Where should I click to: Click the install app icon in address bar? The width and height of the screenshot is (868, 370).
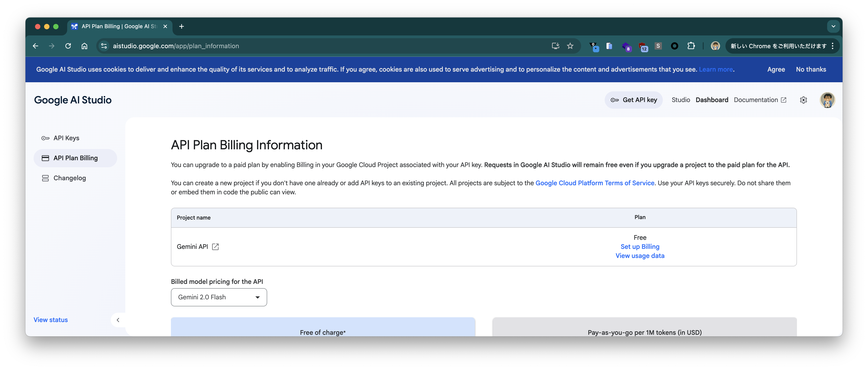(x=555, y=46)
